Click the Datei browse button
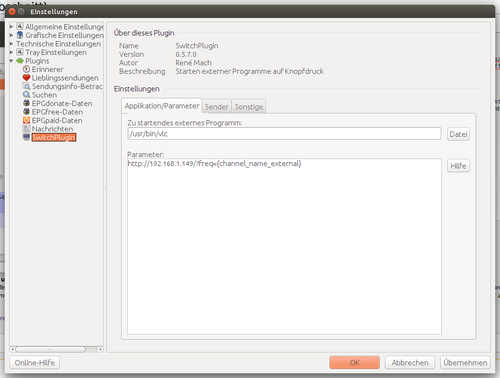 click(x=458, y=134)
